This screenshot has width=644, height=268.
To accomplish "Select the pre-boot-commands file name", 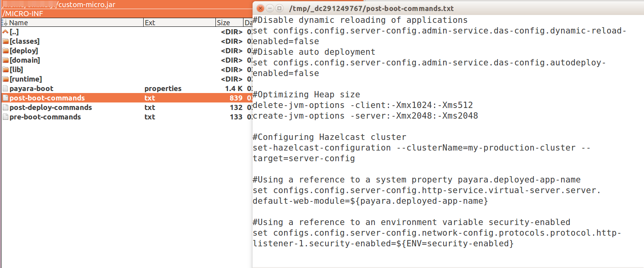I will coord(45,117).
